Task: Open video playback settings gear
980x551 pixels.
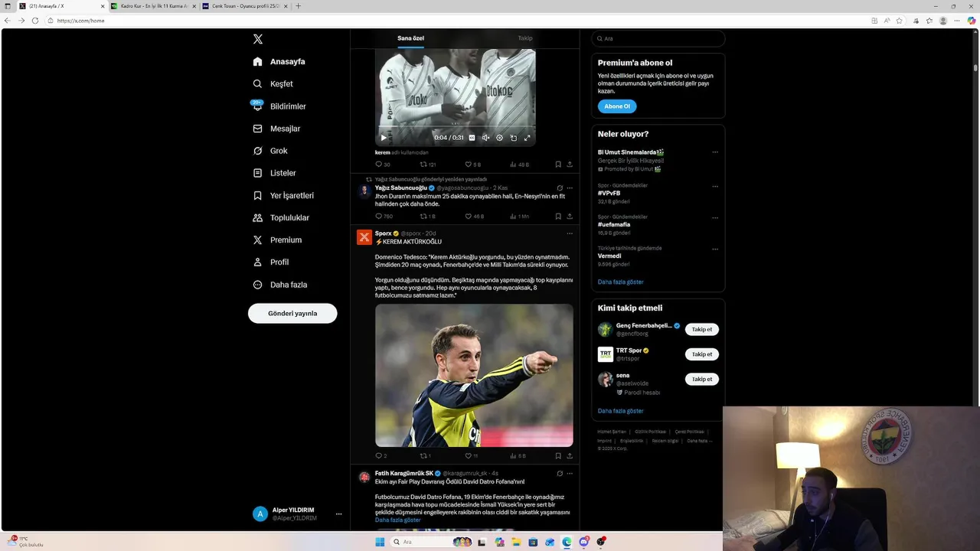Action: pyautogui.click(x=499, y=138)
